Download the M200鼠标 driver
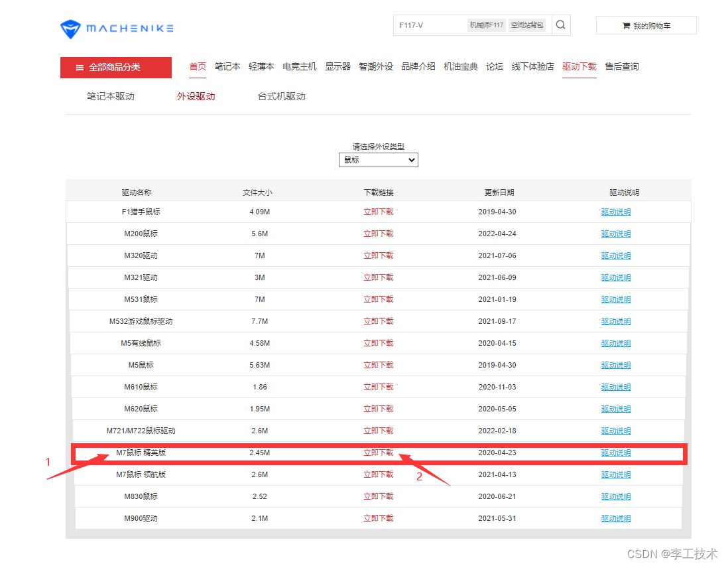Viewport: 728px width, 566px height. (x=379, y=234)
